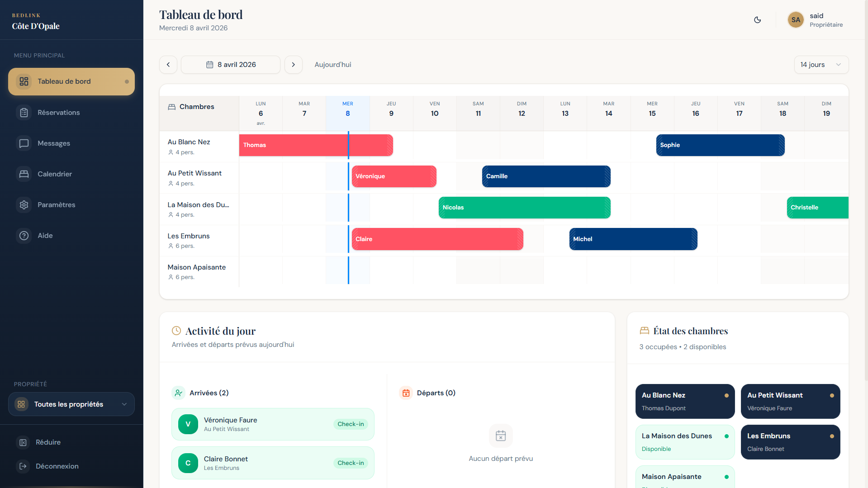
Task: Open the Réservations section
Action: pos(59,112)
